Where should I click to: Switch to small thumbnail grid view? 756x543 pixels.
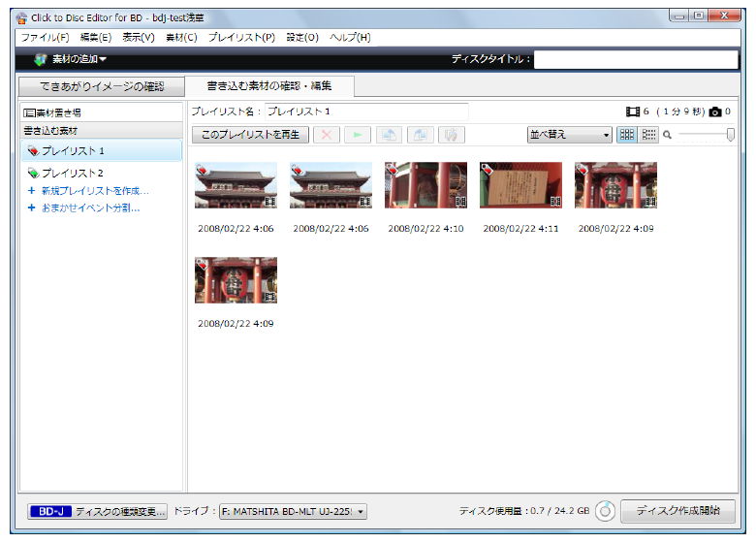point(649,135)
